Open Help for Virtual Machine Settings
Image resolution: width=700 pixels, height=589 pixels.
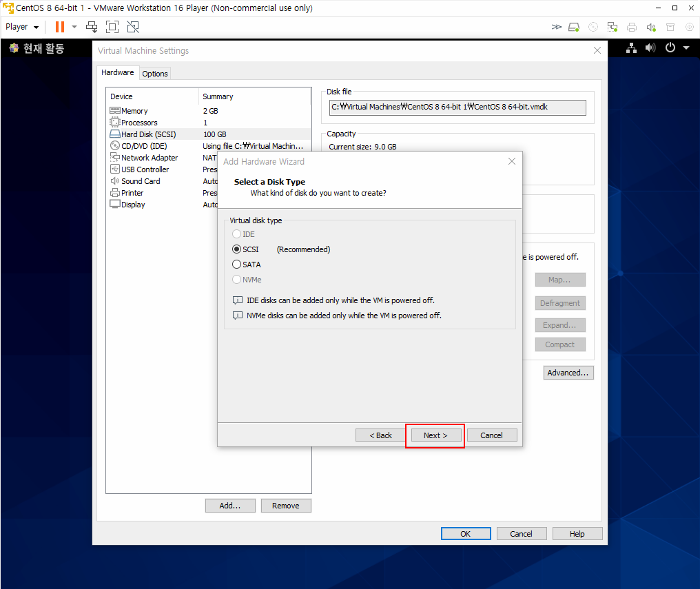pos(577,534)
